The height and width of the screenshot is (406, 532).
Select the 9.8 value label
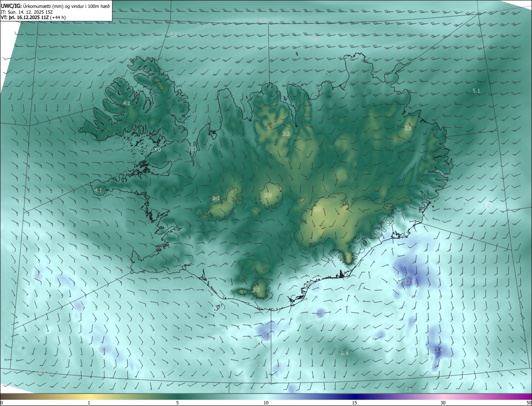coord(486,206)
